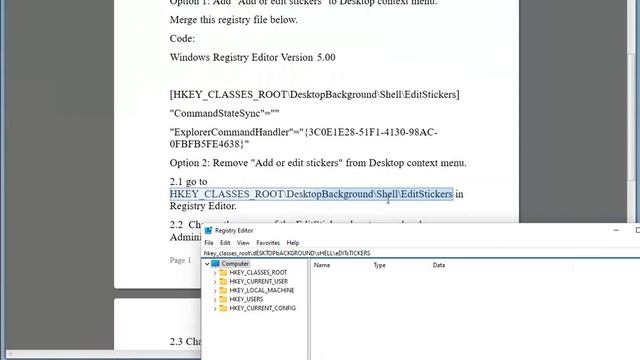The image size is (640, 360).
Task: Select the HKEY_CLASSES_ROOT tree label
Action: point(258,273)
